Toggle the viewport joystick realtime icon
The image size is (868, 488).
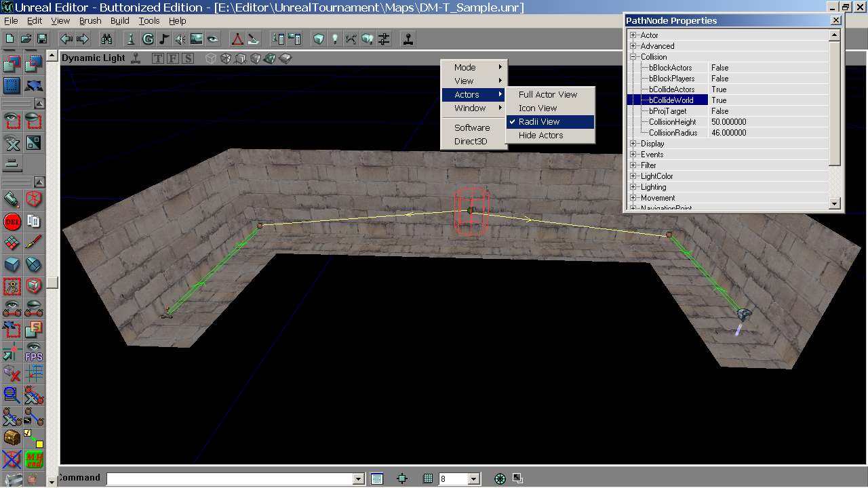[136, 58]
